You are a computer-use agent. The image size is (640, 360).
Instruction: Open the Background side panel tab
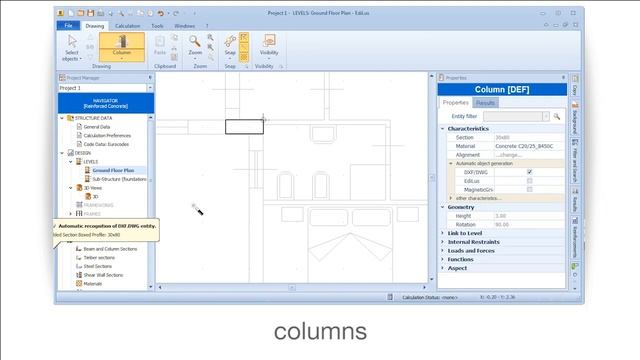[575, 118]
